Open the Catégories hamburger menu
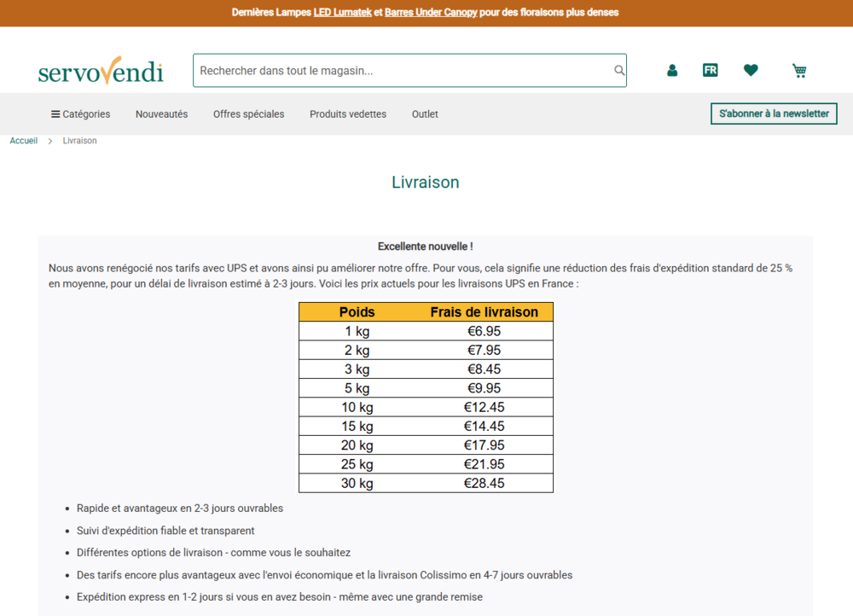 [80, 114]
